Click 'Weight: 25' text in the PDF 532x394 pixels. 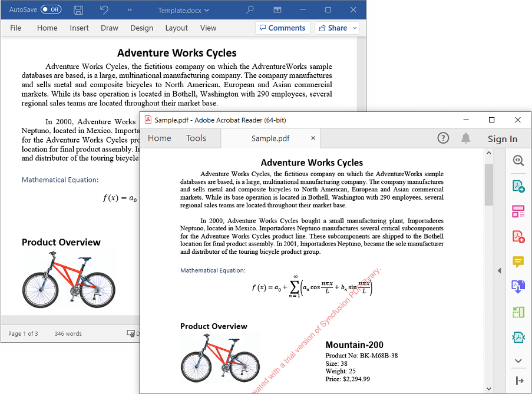[x=341, y=371]
